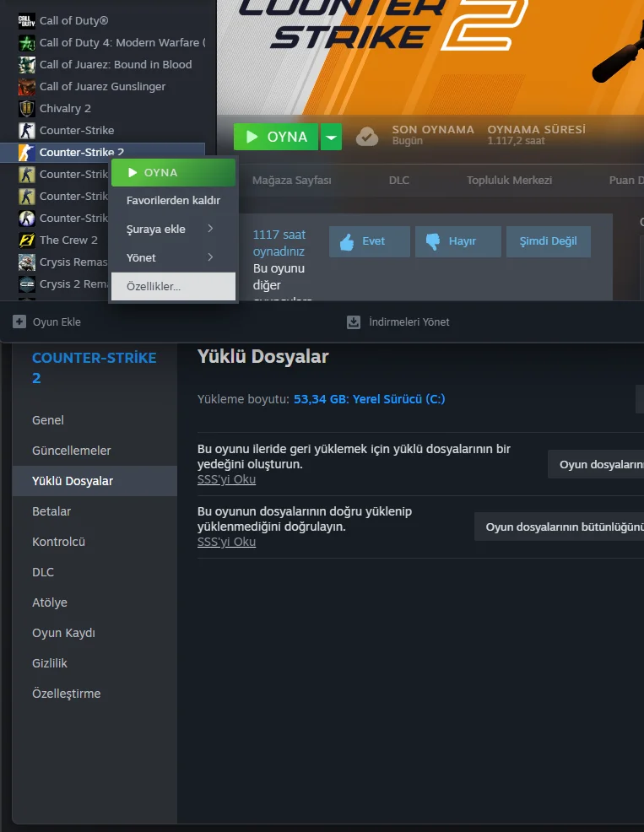Select Kontrolcü in properties sidebar
This screenshot has width=644, height=832.
tap(95, 542)
